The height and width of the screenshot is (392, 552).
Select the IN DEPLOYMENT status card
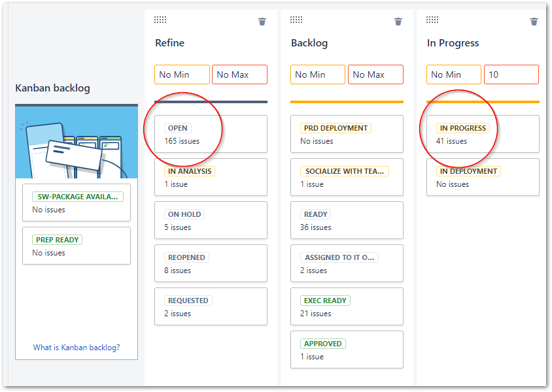[483, 177]
